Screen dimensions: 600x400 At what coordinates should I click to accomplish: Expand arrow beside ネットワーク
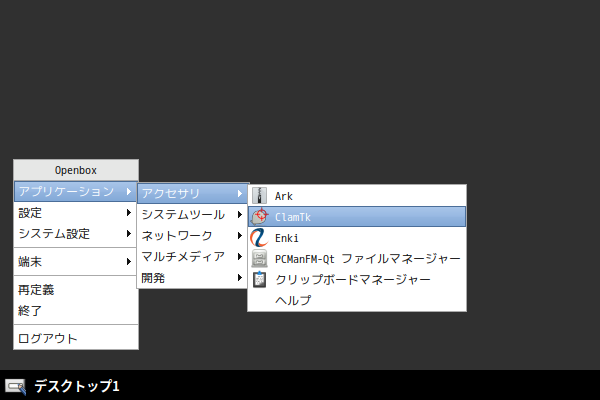pyautogui.click(x=240, y=235)
